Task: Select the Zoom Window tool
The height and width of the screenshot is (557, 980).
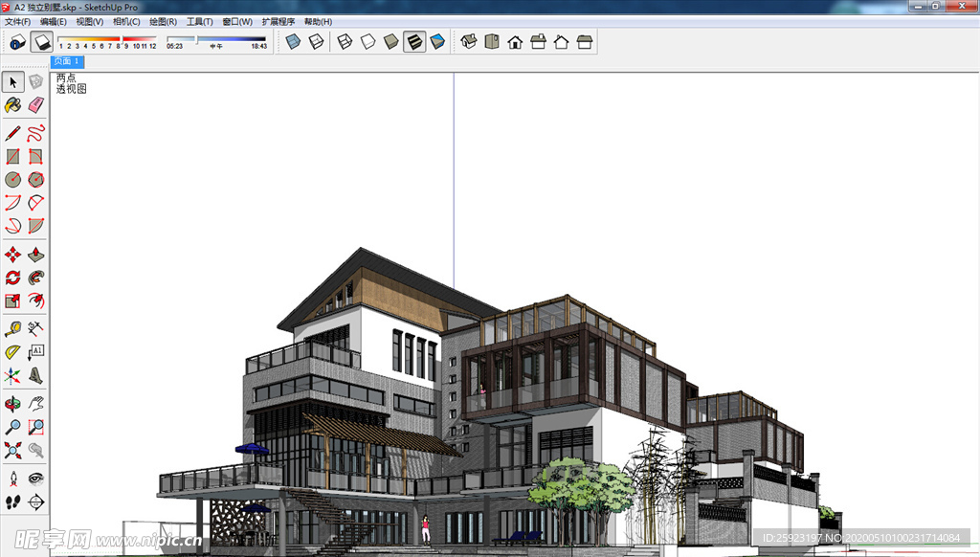Action: [36, 427]
